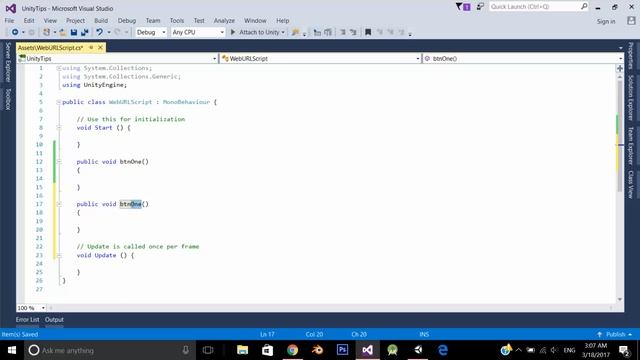640x360 pixels.
Task: Close the WebURLScript.cs tab
Action: tap(100, 48)
